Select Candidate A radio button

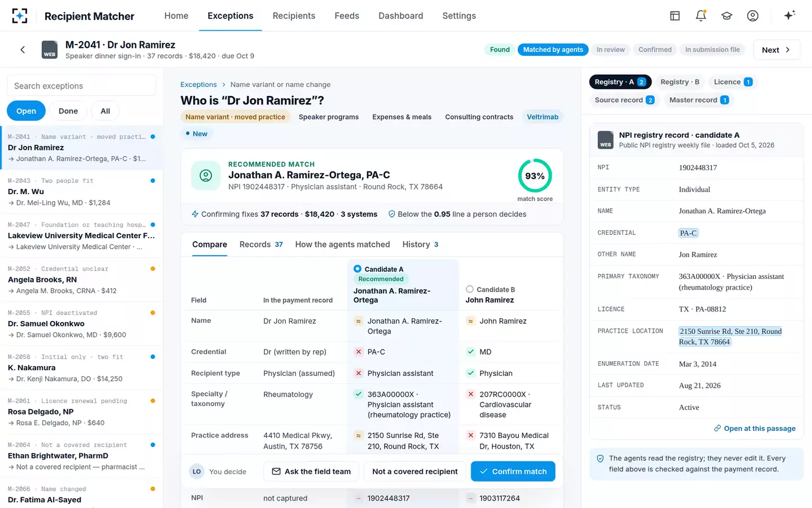358,269
